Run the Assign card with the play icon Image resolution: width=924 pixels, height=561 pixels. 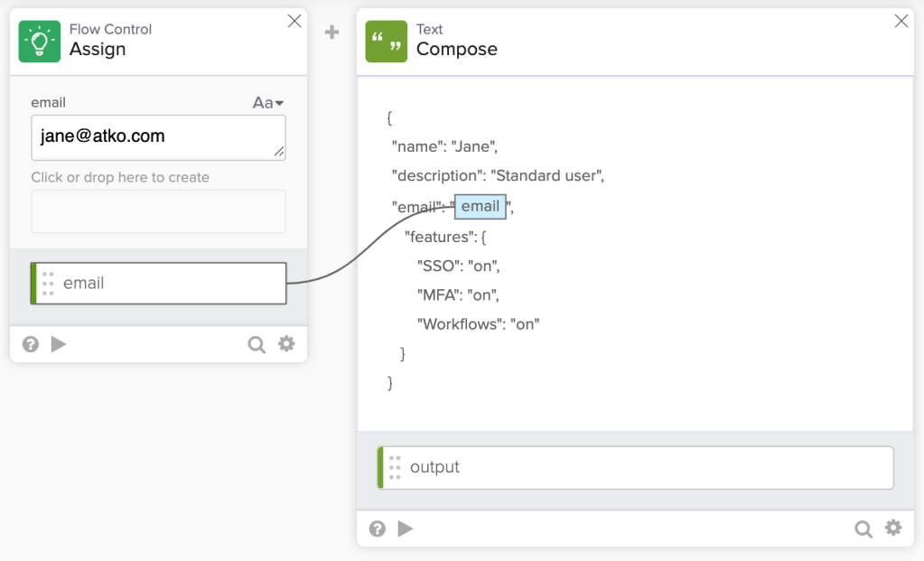[58, 344]
